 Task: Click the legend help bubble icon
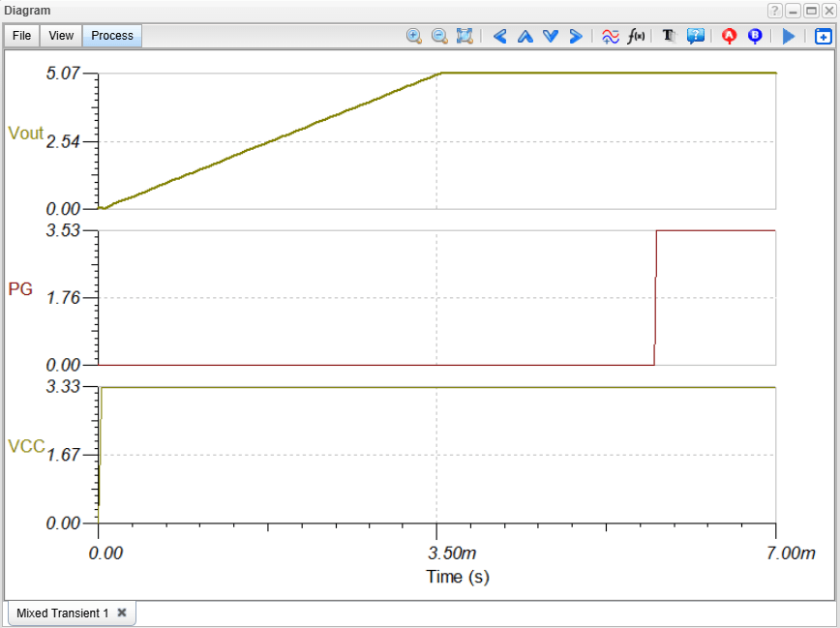(x=696, y=36)
